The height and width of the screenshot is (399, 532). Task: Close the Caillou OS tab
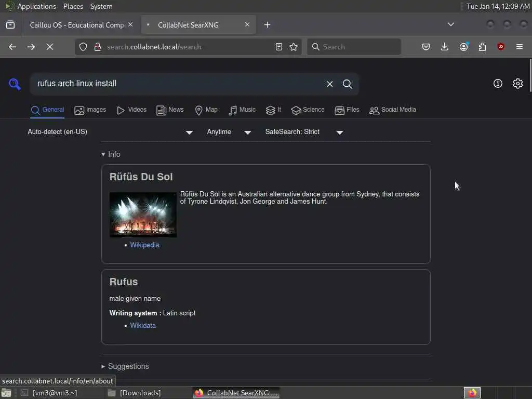click(x=130, y=24)
